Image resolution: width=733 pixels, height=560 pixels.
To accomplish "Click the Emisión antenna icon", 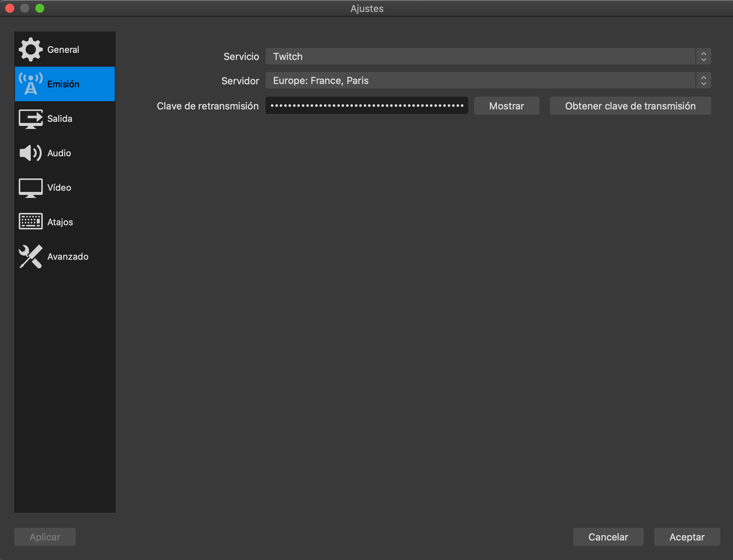I will coord(30,84).
